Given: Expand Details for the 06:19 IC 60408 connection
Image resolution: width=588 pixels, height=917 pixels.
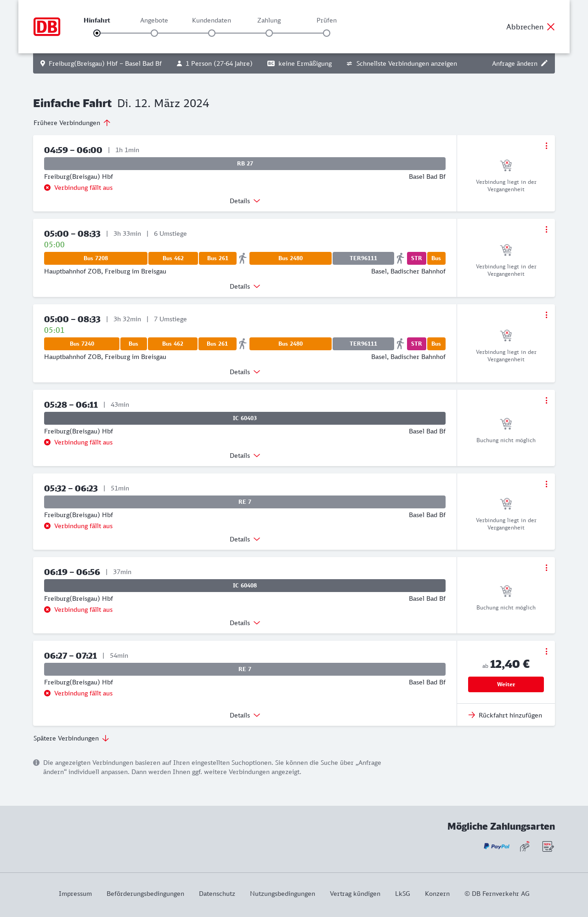Looking at the screenshot, I should (x=245, y=623).
